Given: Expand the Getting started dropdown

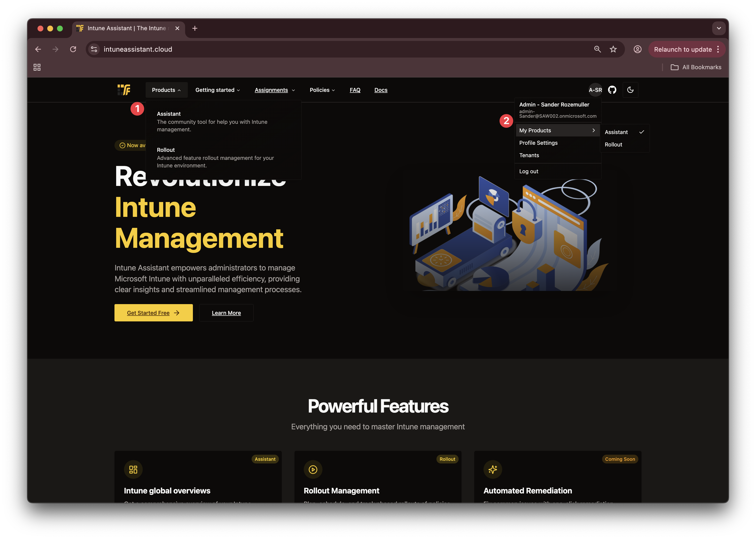Looking at the screenshot, I should 217,90.
